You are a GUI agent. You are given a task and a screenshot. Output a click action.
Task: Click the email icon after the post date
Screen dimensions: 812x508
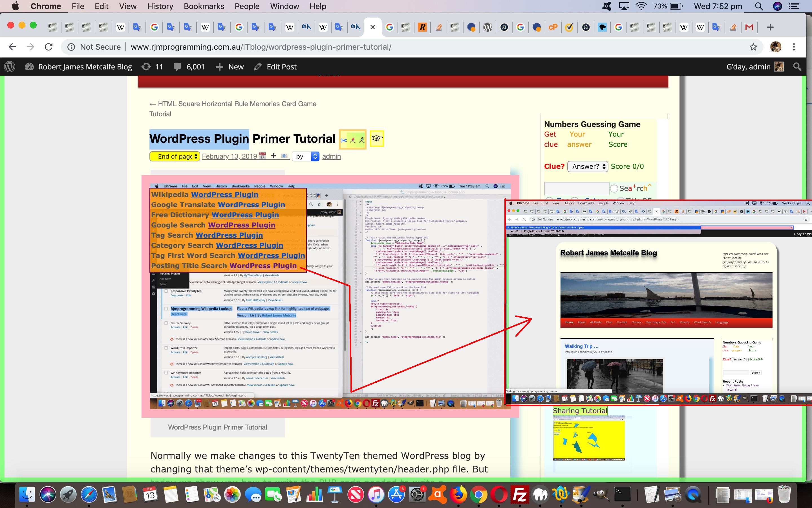284,156
